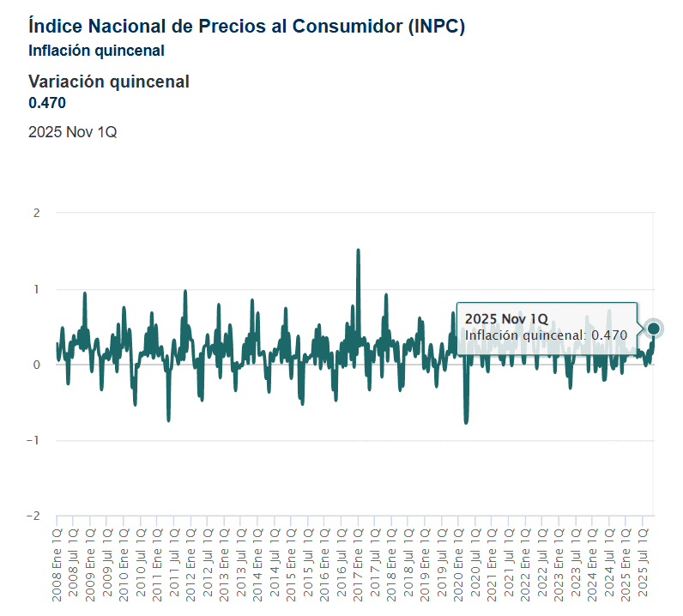Click the 2012 peak near value 1

(x=185, y=292)
